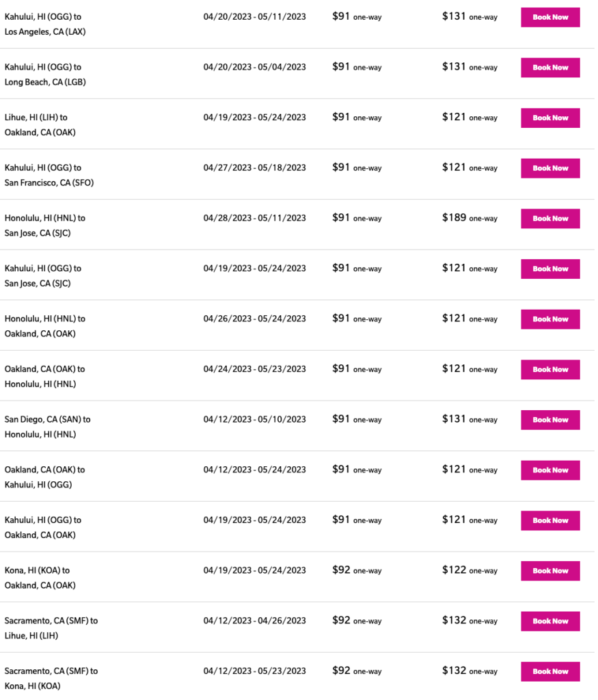Screen dimensions: 598x700
Task: Book Now for Kona to Oakland
Action: [x=550, y=571]
